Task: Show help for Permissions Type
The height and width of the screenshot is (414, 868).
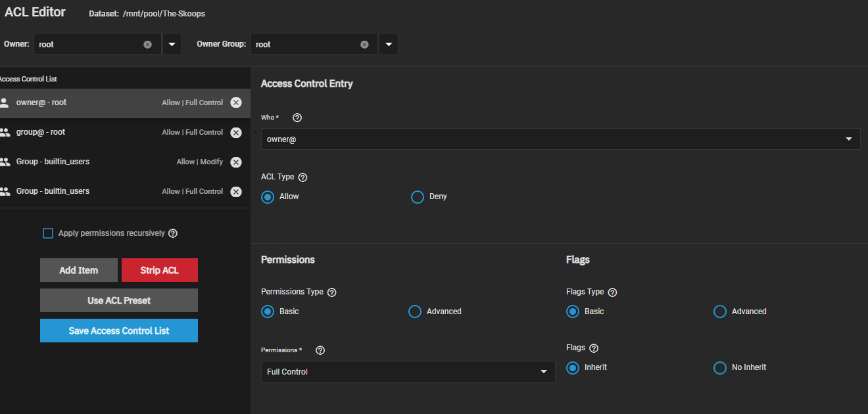Action: [x=331, y=292]
